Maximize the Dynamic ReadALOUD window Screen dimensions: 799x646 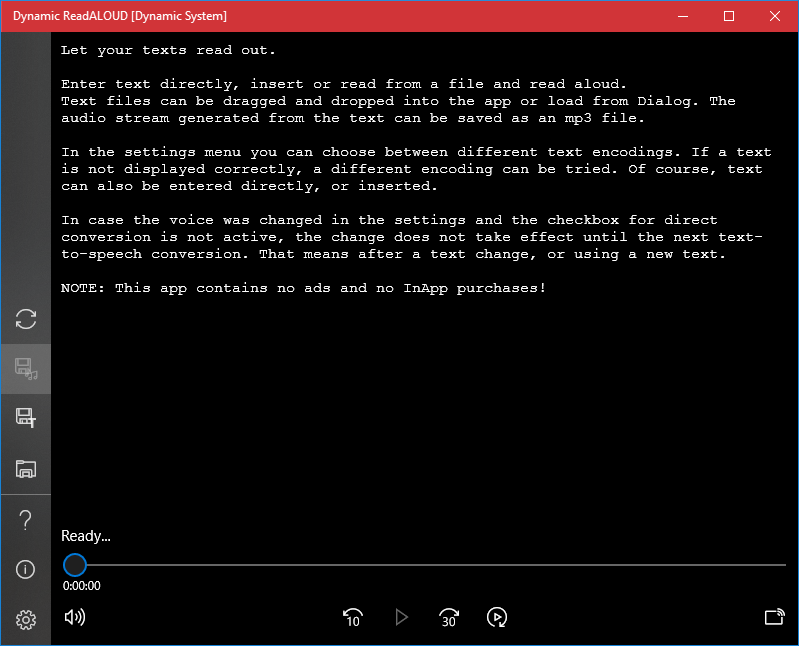[729, 16]
